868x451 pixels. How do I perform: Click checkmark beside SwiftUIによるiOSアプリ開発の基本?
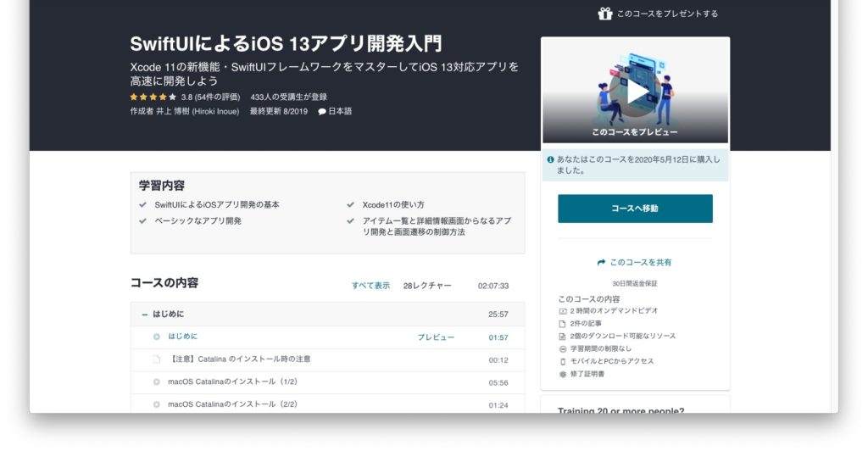pos(142,205)
